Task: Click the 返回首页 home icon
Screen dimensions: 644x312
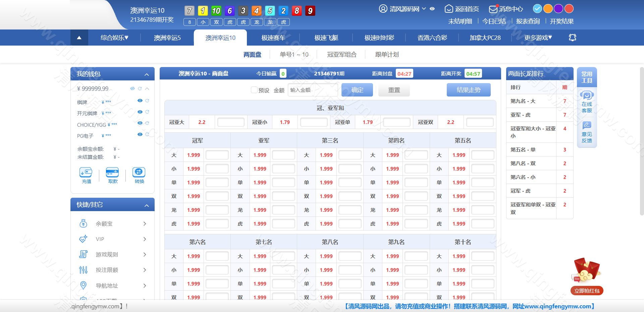Action: click(x=449, y=9)
